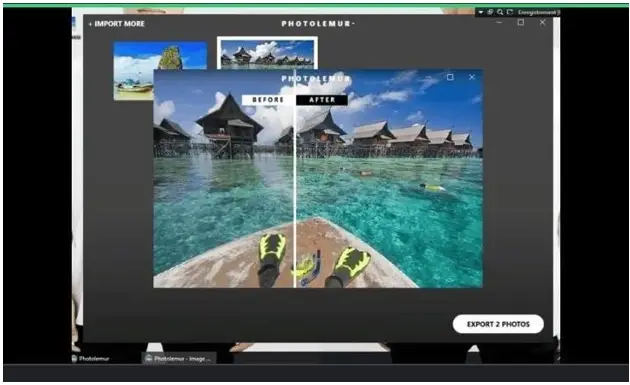
Task: Click the magnifier icon in recording toolbar
Action: [500, 12]
